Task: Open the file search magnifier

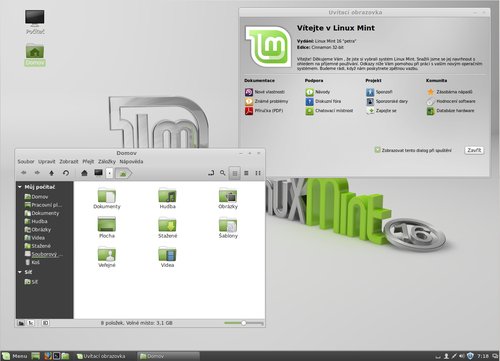Action: click(x=223, y=173)
